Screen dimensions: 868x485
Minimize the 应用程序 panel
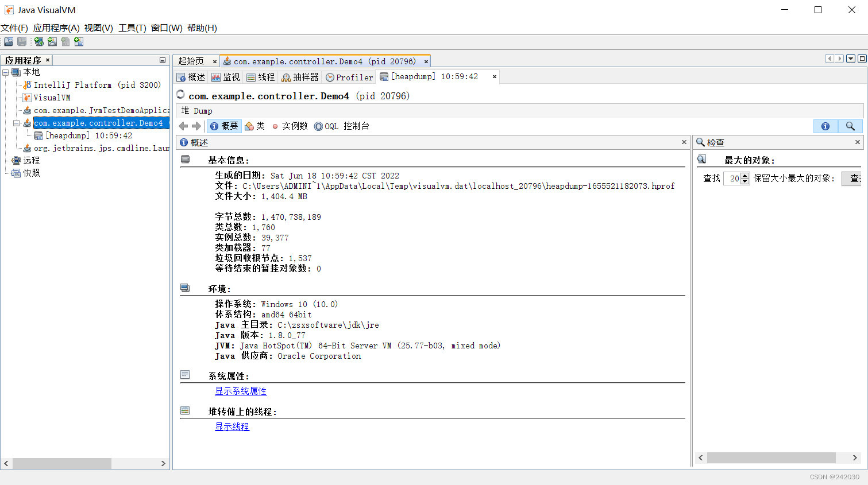(x=163, y=60)
